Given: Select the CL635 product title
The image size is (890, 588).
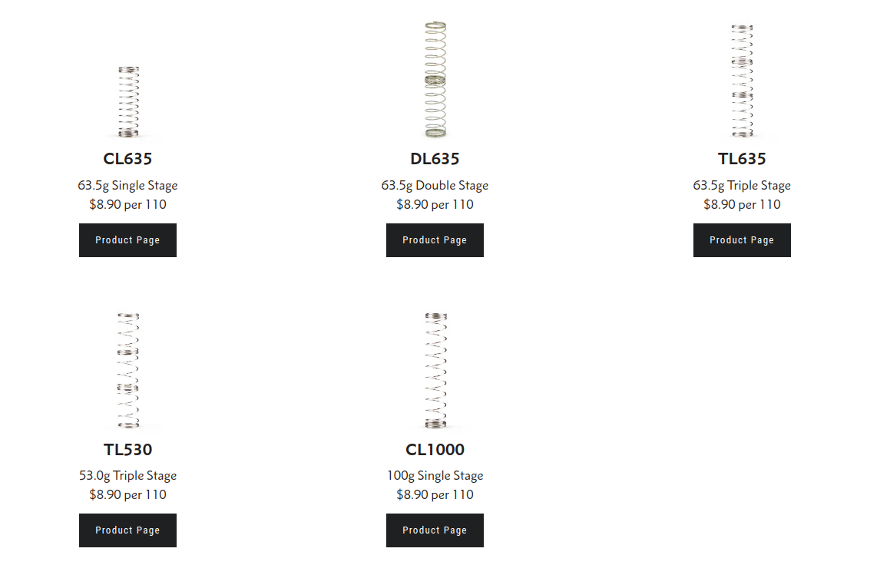Looking at the screenshot, I should [x=127, y=159].
